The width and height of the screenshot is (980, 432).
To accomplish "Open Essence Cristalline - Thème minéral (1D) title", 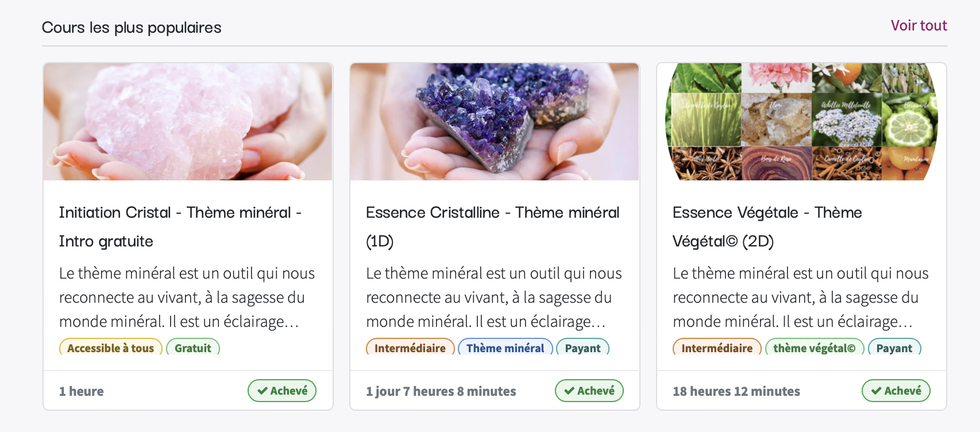I will click(493, 227).
